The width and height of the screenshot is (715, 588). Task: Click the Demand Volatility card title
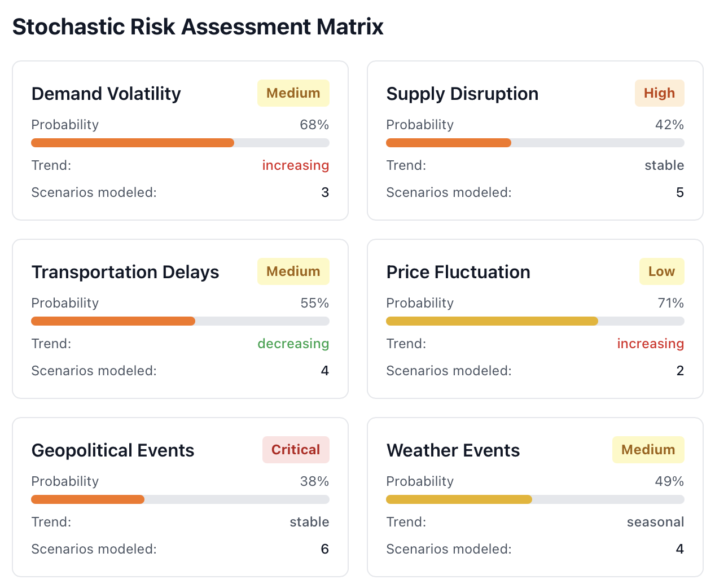pyautogui.click(x=106, y=94)
